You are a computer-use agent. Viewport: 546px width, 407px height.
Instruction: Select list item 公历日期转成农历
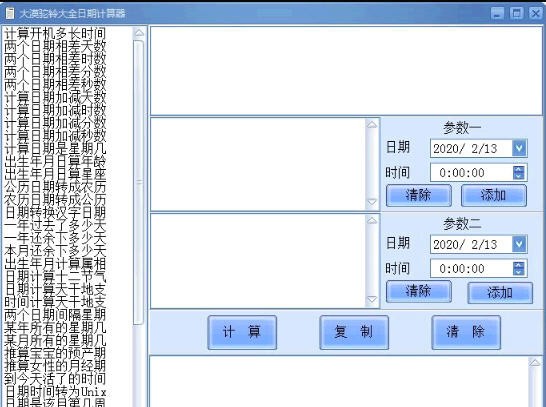[x=55, y=187]
